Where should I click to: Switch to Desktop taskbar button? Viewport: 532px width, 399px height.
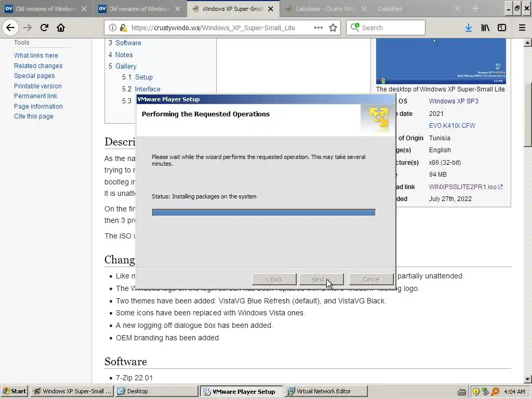coord(157,391)
